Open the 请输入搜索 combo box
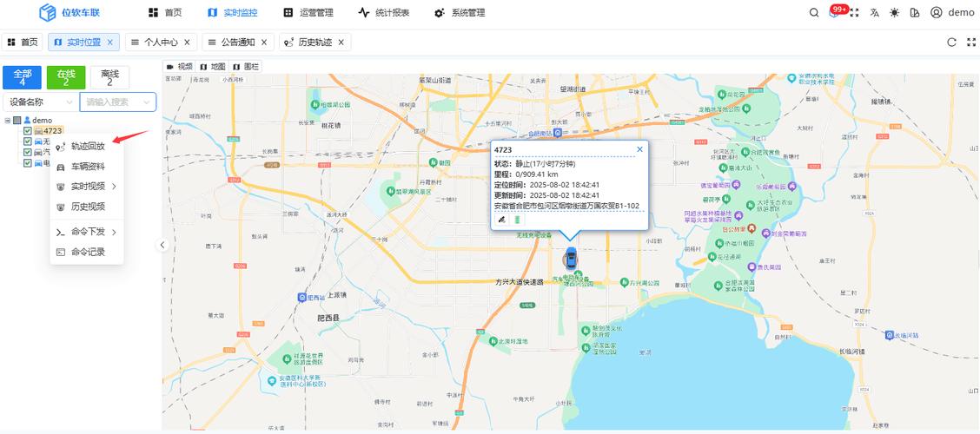Screen dimensions: 980x434 pyautogui.click(x=118, y=102)
